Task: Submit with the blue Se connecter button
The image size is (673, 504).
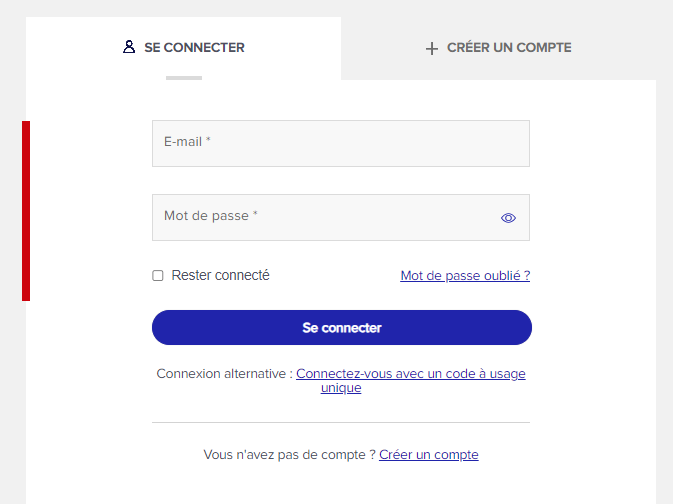Action: (342, 328)
